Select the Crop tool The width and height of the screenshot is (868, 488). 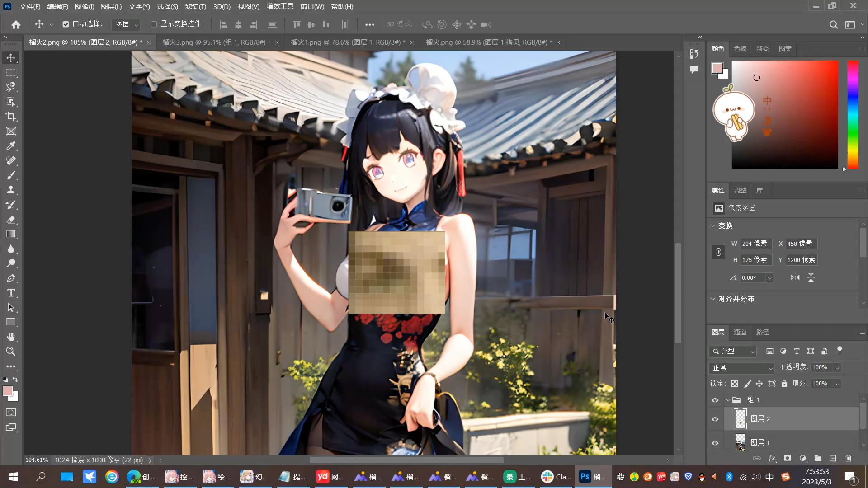coord(11,117)
